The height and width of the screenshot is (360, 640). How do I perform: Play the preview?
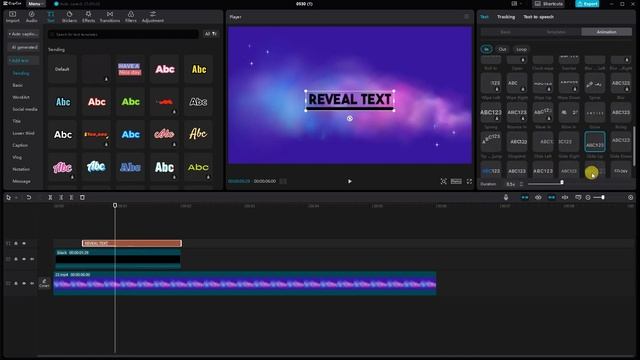[350, 181]
